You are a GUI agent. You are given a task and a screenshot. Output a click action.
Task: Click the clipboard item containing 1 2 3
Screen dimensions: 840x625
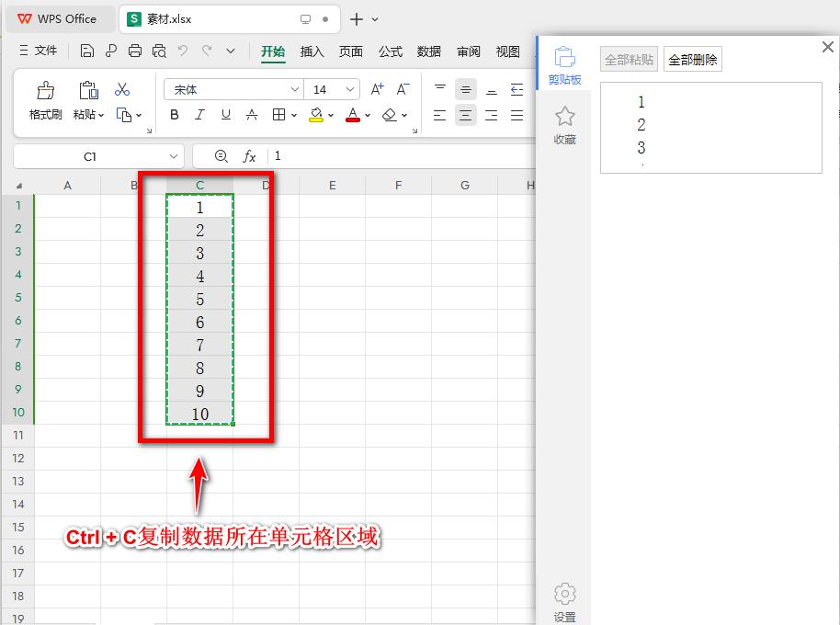point(711,128)
